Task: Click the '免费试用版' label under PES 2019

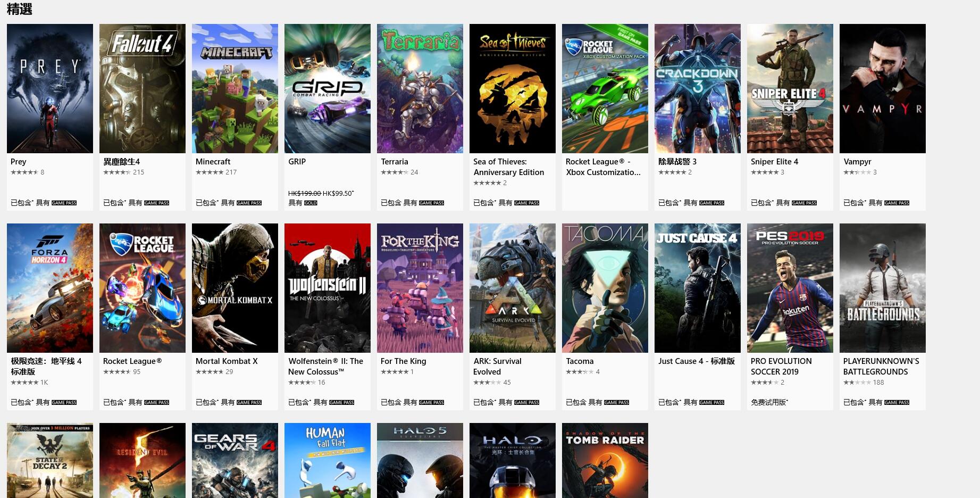Action: [x=769, y=403]
